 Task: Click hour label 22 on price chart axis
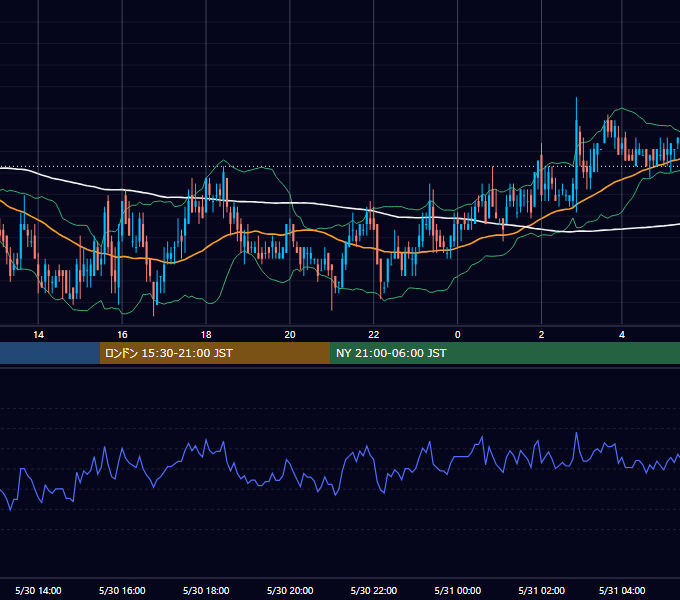[373, 335]
